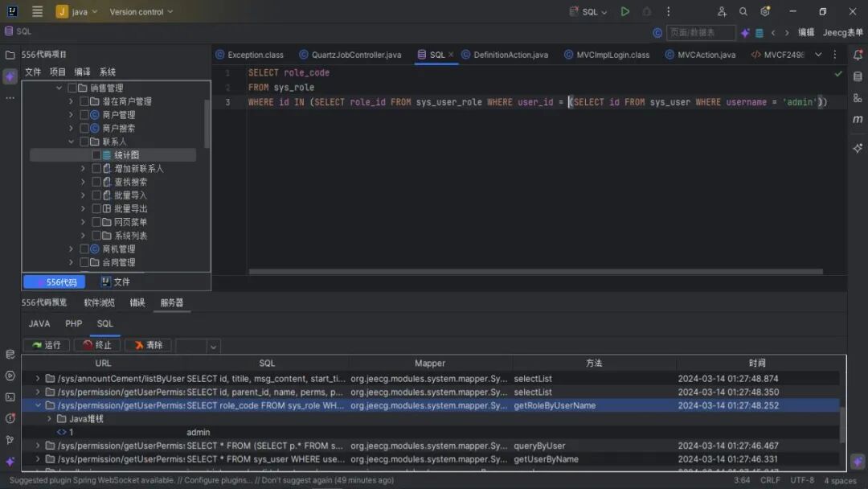The width and height of the screenshot is (868, 489).
Task: Expand the Java堆栈 row in results
Action: click(50, 419)
